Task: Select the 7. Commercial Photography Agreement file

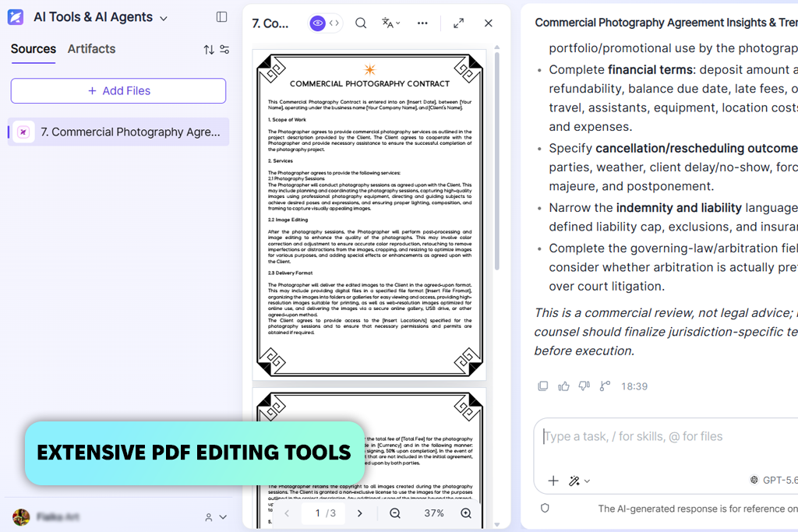Action: 118,132
